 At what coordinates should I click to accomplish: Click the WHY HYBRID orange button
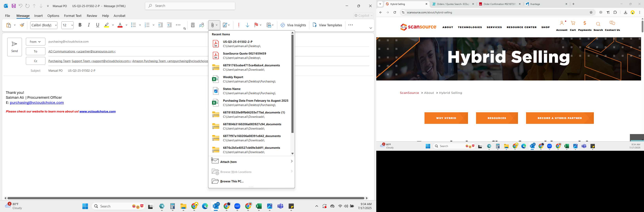[x=446, y=118]
